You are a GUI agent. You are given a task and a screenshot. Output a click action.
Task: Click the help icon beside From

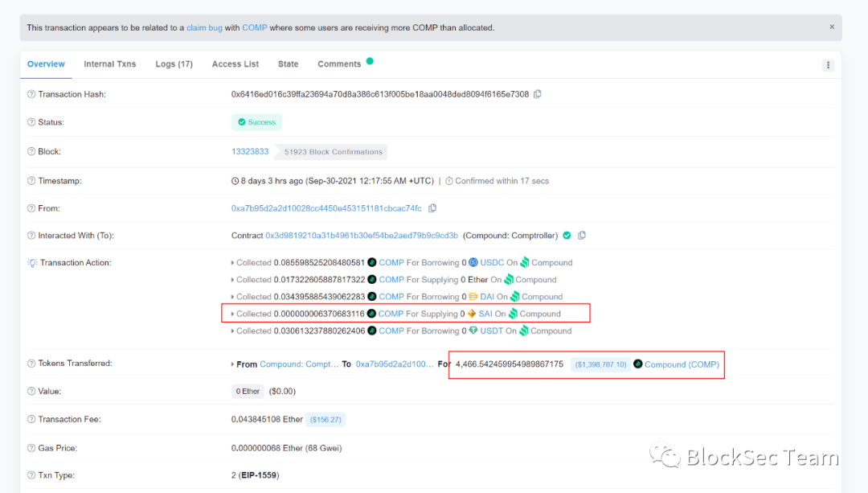click(x=31, y=208)
